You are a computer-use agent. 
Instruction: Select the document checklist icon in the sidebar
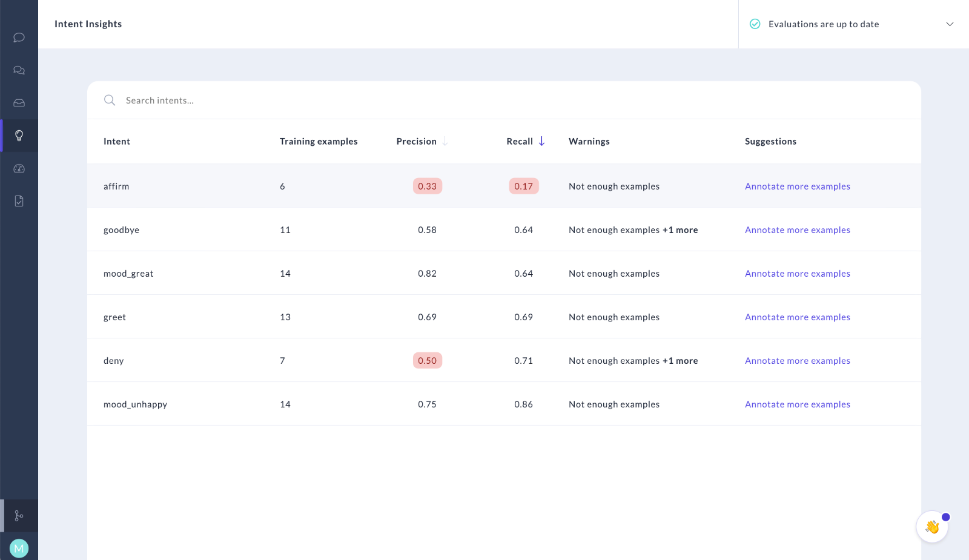[x=19, y=200]
